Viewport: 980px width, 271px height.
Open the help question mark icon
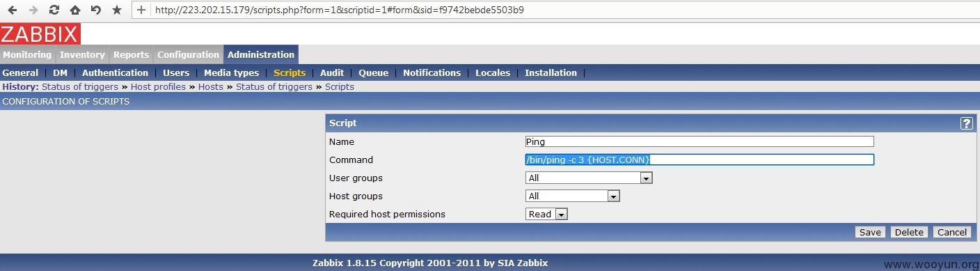[x=966, y=123]
